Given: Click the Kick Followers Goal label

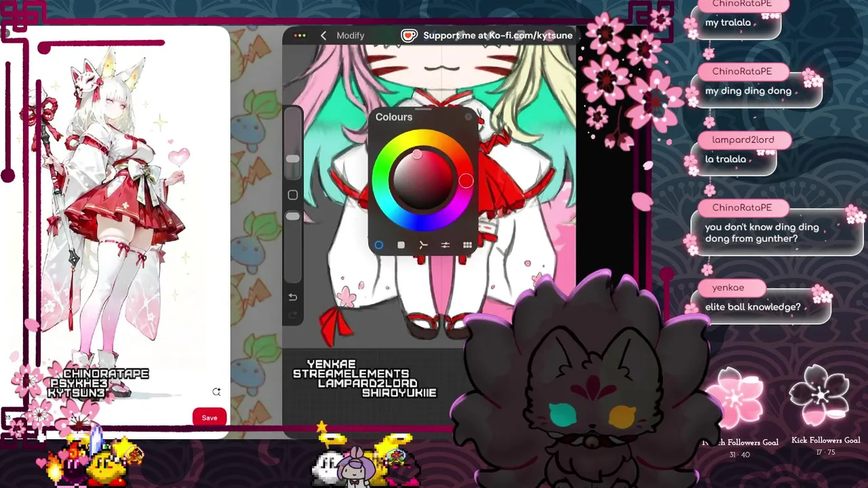Looking at the screenshot, I should [825, 441].
